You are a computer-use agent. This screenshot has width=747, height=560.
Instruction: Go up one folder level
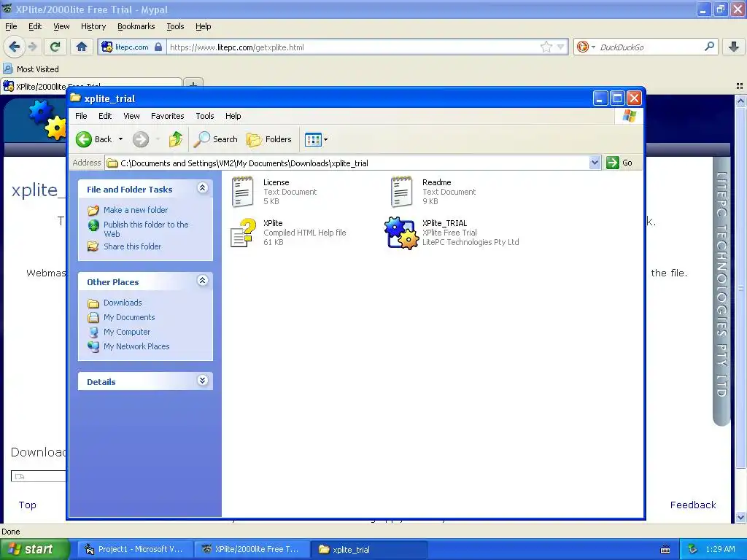click(x=176, y=139)
